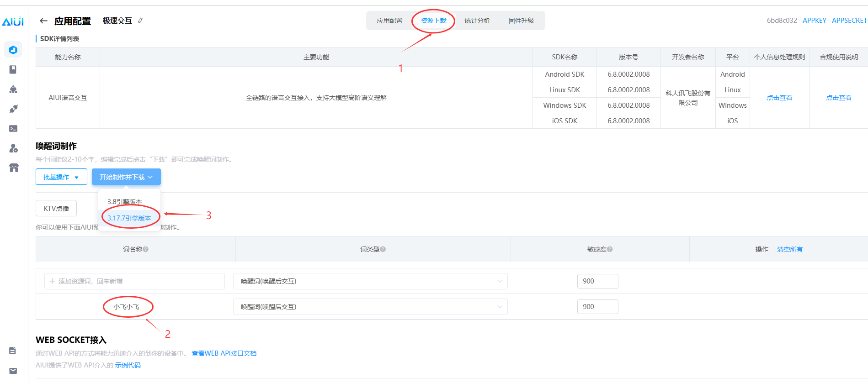Open the word type dropdown for 小飞小飞
Viewport: 868px width, 383px height.
pos(370,307)
